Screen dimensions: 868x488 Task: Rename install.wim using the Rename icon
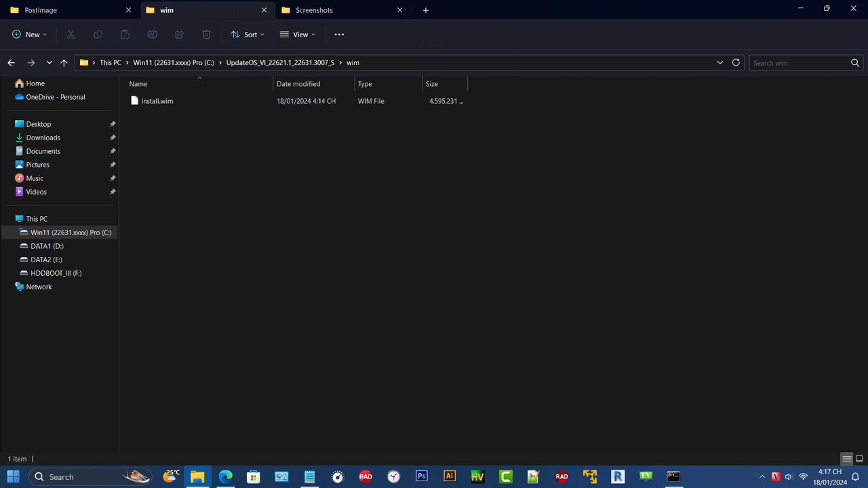point(152,34)
